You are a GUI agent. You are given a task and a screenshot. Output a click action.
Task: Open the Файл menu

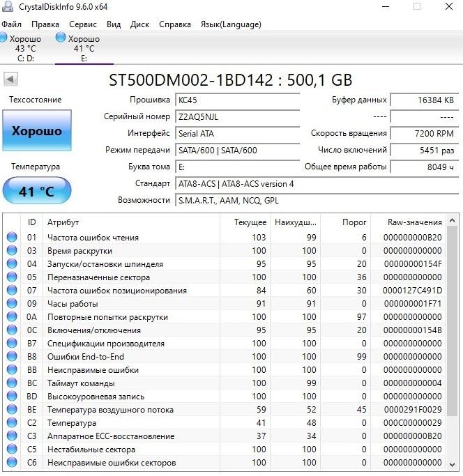(x=12, y=24)
